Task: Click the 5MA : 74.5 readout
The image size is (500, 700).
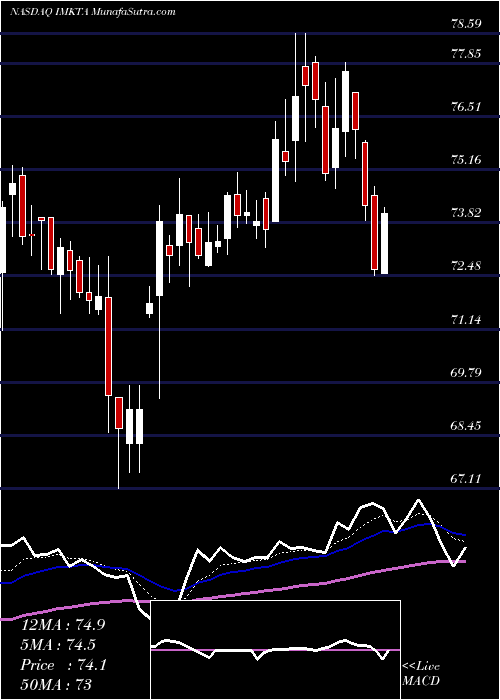Action: pos(58,645)
